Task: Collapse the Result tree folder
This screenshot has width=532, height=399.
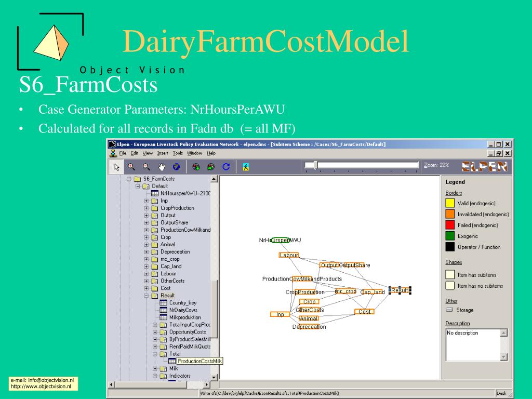Action: [x=146, y=296]
